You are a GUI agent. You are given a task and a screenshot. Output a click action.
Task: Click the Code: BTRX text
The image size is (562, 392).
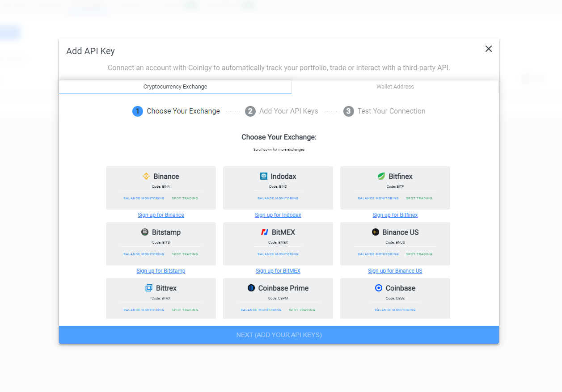pos(161,298)
